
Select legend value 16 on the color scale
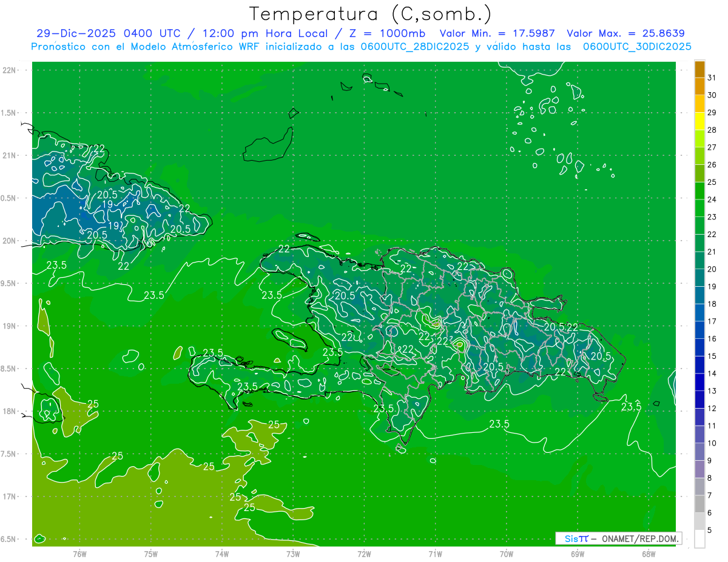[712, 339]
